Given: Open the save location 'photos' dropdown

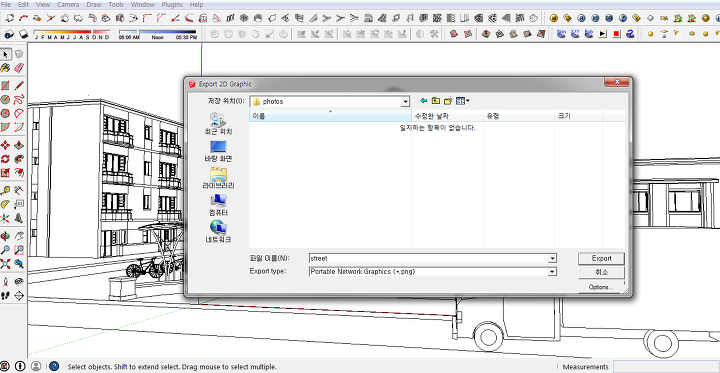Looking at the screenshot, I should [405, 102].
